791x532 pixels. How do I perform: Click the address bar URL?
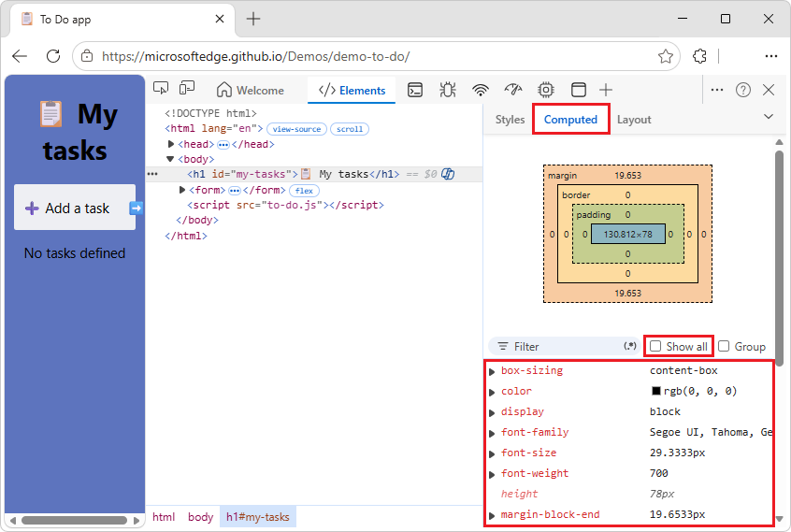256,56
